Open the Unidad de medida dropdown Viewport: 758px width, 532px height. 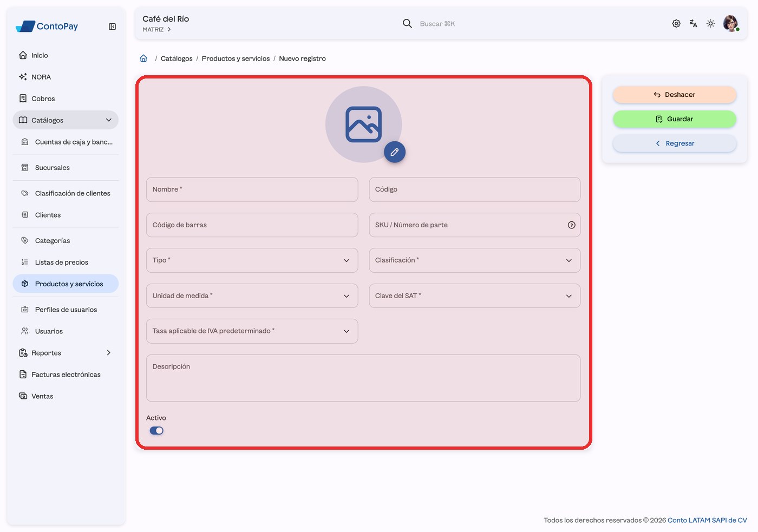[252, 296]
